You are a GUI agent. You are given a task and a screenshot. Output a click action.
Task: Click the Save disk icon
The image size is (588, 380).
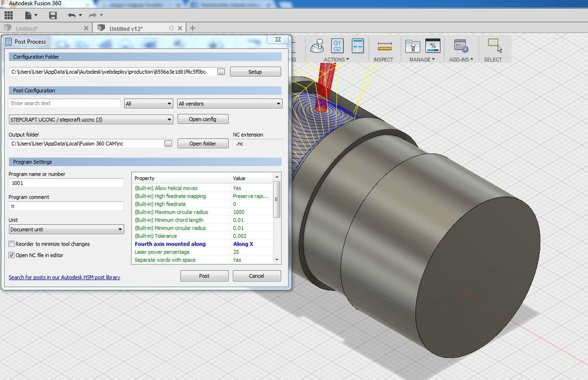[x=53, y=15]
